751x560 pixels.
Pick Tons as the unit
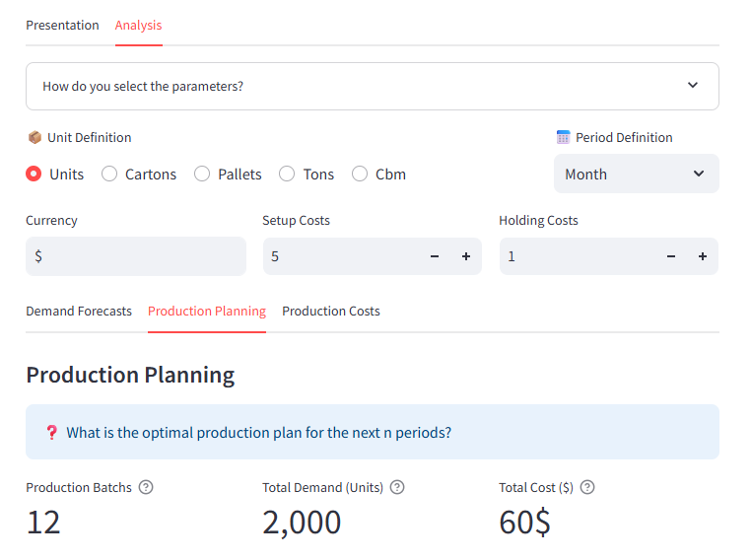click(x=287, y=175)
